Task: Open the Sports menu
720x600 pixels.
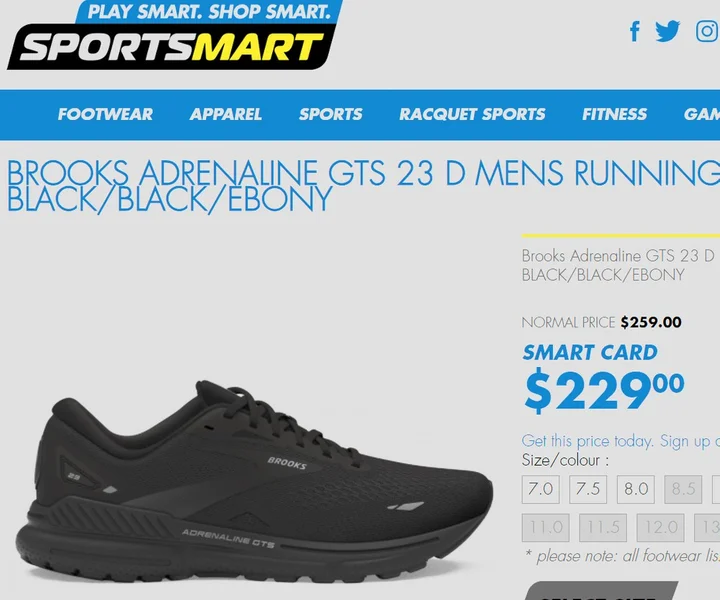Action: tap(331, 114)
